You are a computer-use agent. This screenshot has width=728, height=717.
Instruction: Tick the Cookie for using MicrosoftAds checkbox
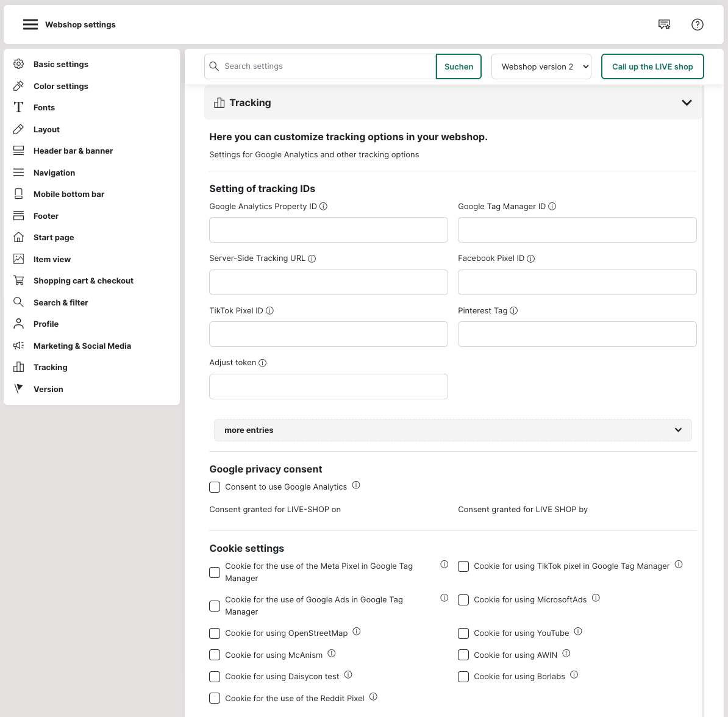463,600
